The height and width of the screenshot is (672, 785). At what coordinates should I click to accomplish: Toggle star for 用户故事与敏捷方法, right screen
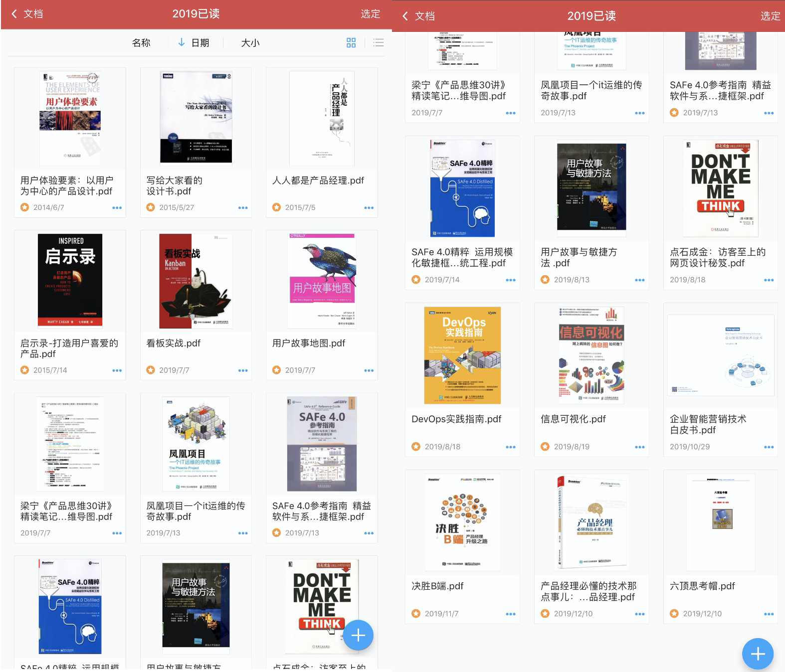(545, 280)
